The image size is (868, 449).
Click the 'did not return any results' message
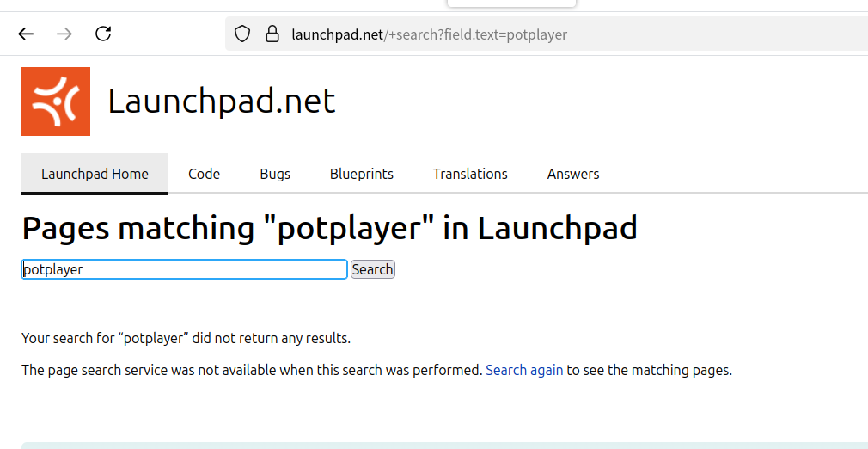[186, 338]
